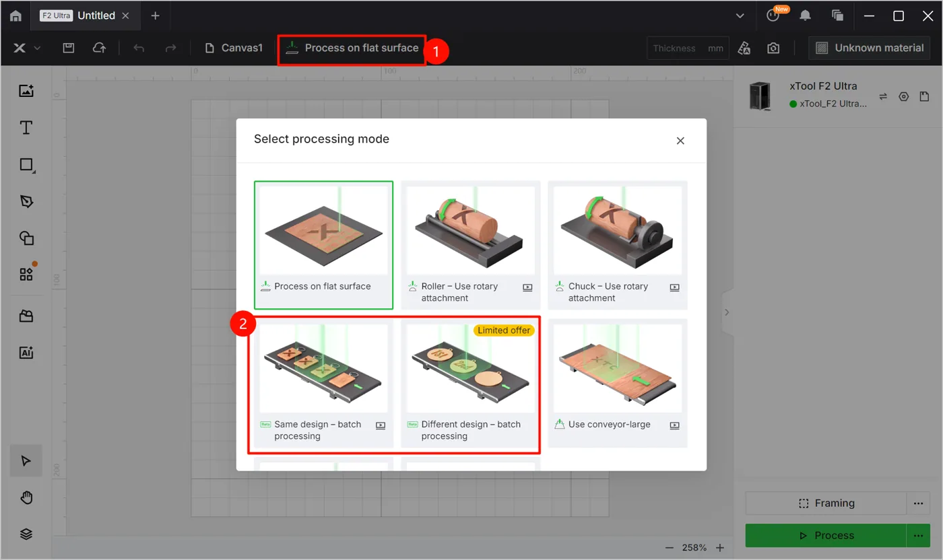Open the notifications bell
943x560 pixels.
(x=805, y=15)
